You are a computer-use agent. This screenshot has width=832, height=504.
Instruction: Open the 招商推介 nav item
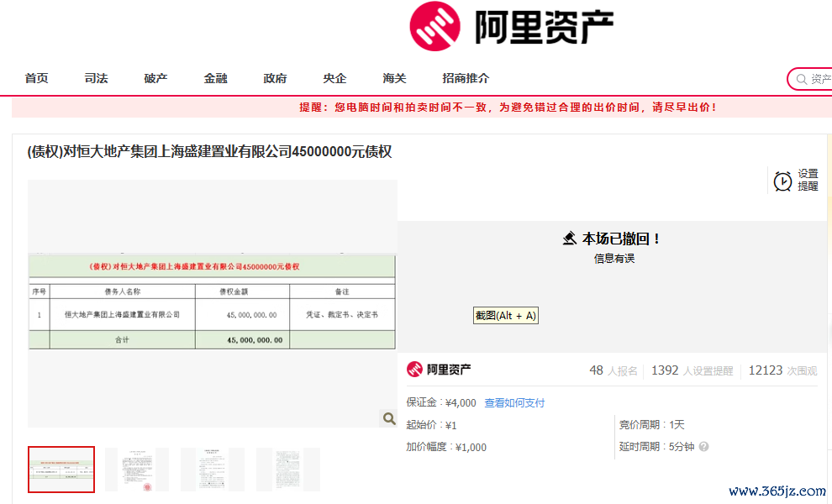click(466, 78)
